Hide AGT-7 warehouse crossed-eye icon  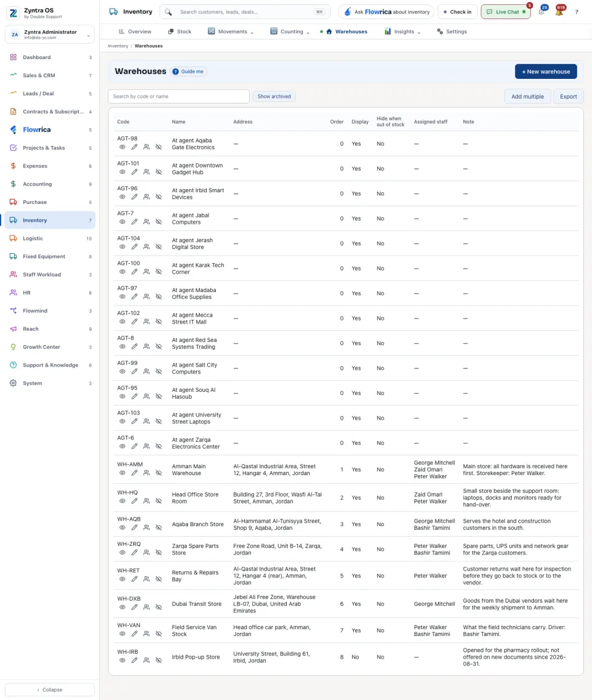coord(158,222)
